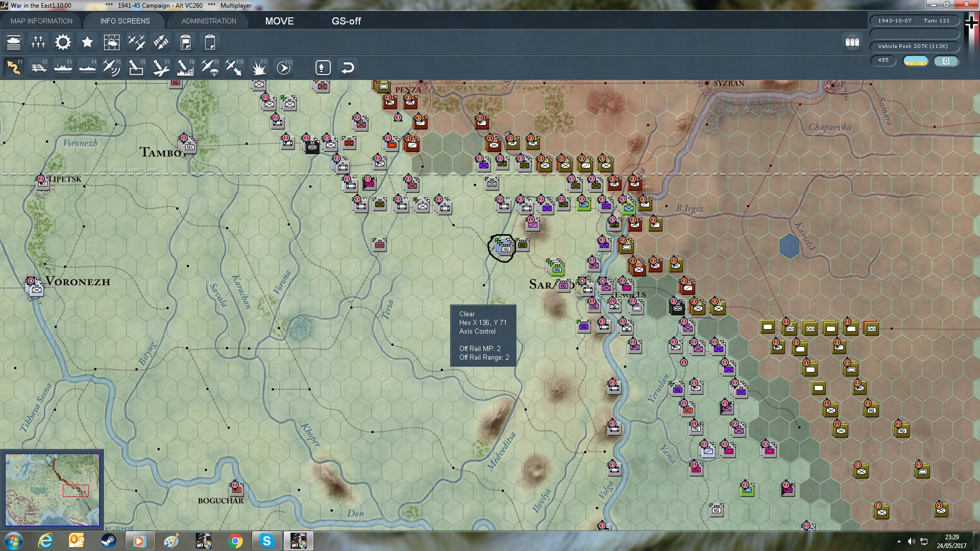Screen dimensions: 980x551
Task: Click the date and turn 121 display
Action: pos(914,21)
